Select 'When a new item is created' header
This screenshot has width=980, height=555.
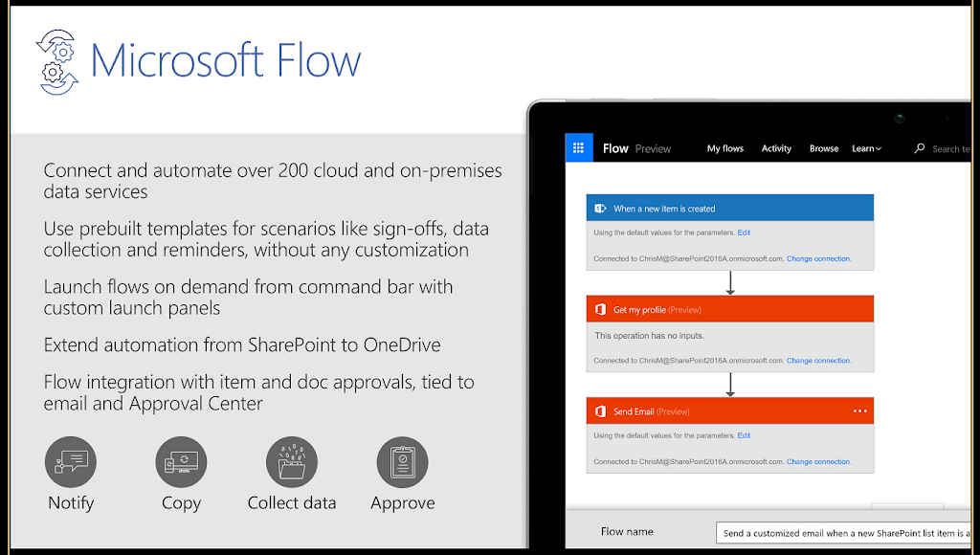pyautogui.click(x=730, y=208)
